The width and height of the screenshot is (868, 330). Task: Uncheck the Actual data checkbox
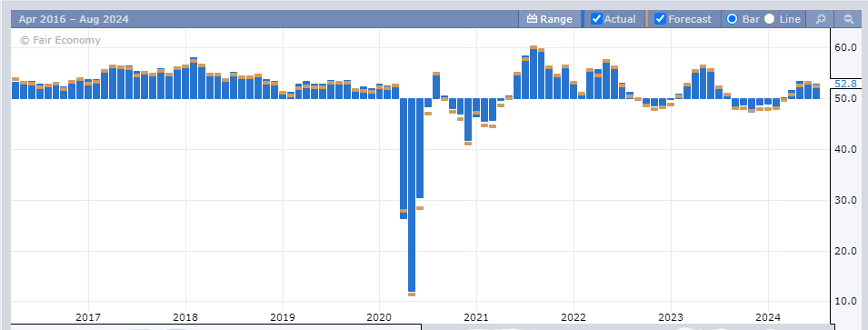(x=596, y=19)
